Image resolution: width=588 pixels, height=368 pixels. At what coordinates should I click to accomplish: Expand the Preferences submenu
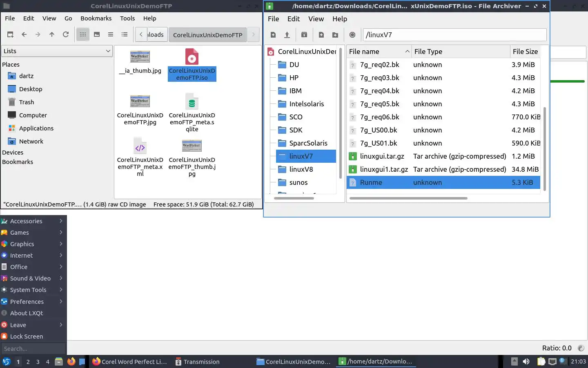point(33,302)
